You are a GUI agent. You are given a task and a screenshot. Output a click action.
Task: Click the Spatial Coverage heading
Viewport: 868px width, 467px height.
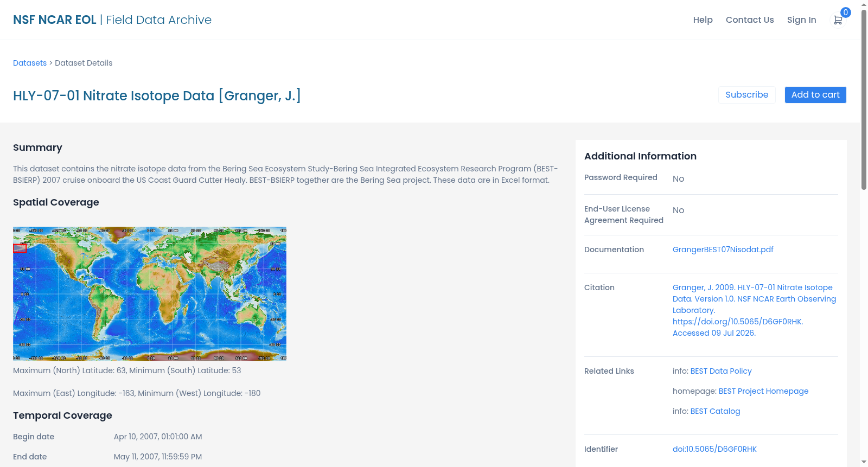pyautogui.click(x=56, y=202)
